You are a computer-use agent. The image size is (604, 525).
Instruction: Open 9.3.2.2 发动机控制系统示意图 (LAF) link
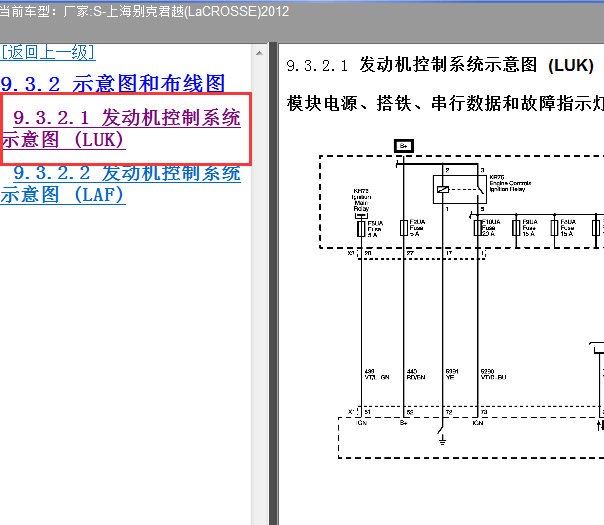121,184
